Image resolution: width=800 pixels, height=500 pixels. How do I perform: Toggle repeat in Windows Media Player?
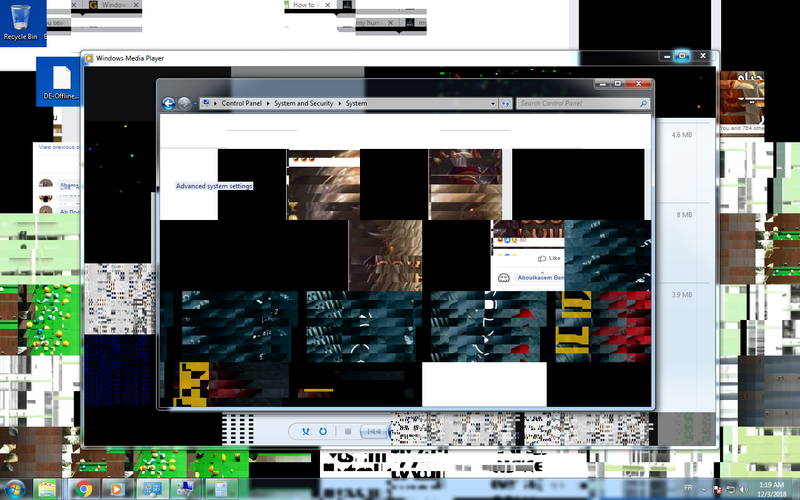point(323,432)
